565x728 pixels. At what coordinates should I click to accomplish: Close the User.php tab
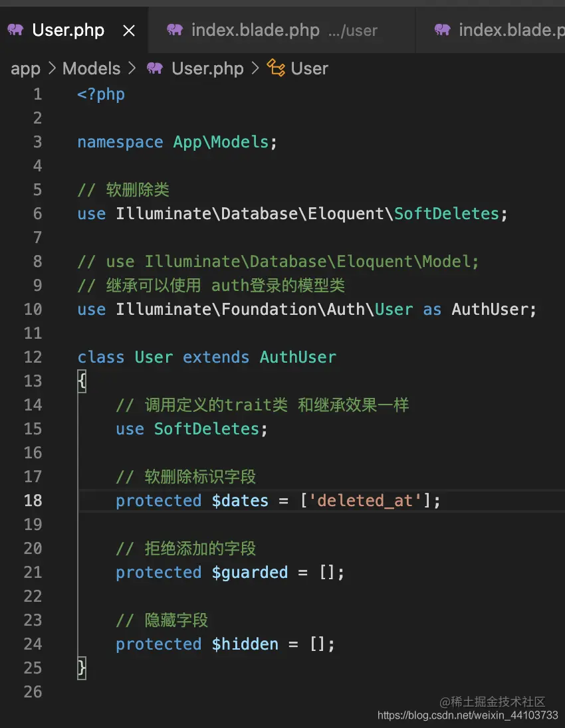point(129,31)
